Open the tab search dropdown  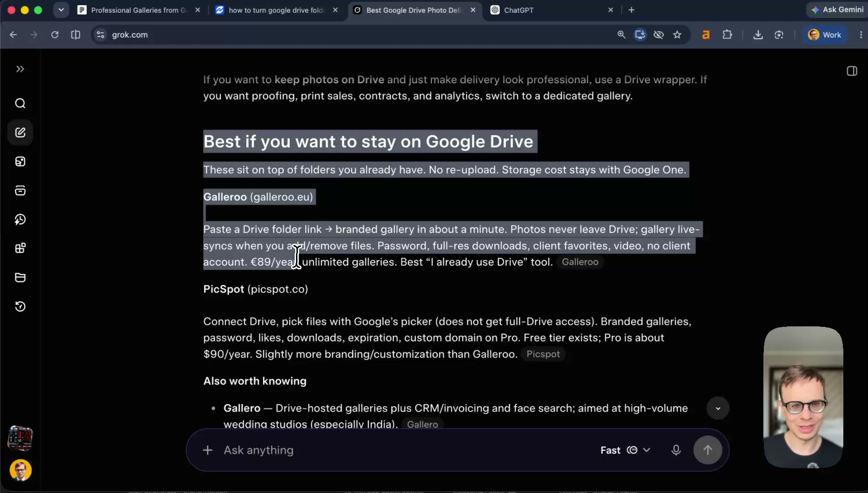tap(61, 10)
